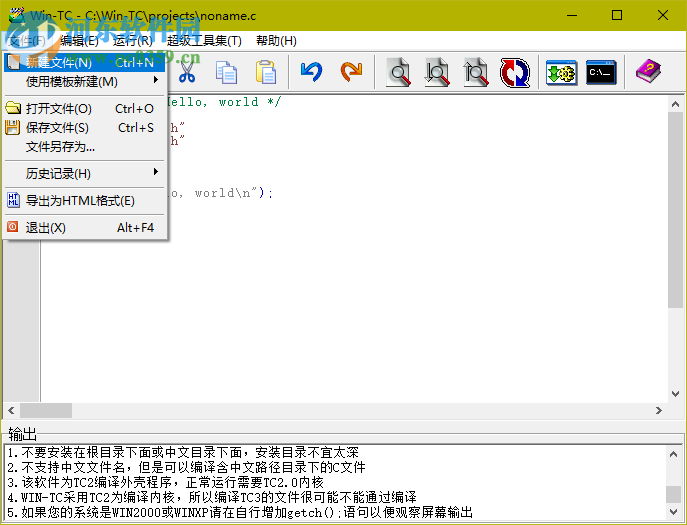Open the purple Help book icon
Image resolution: width=687 pixels, height=525 pixels.
click(648, 72)
